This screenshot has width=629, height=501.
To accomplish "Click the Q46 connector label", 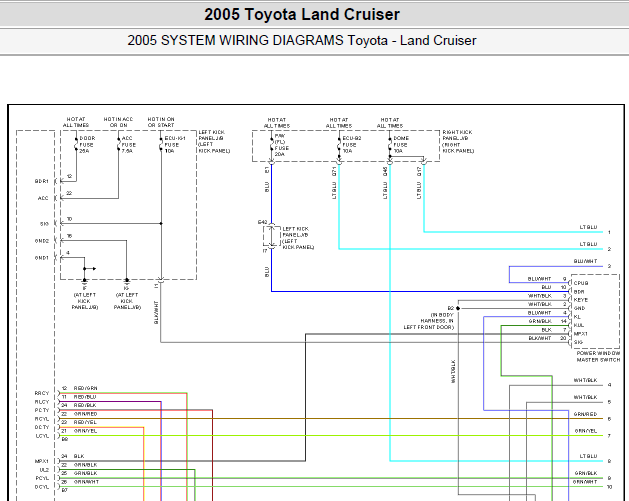I will [385, 172].
